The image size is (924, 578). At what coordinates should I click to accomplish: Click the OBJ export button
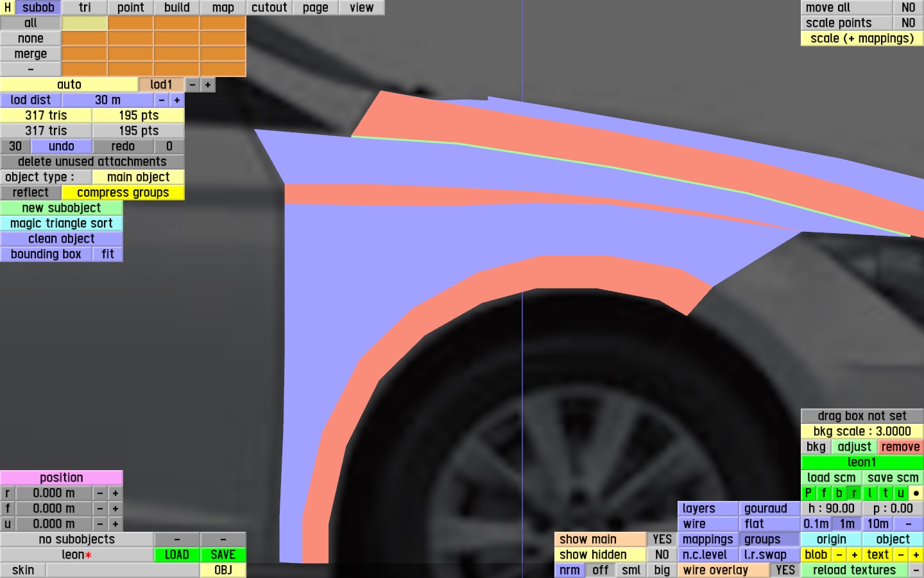[223, 570]
